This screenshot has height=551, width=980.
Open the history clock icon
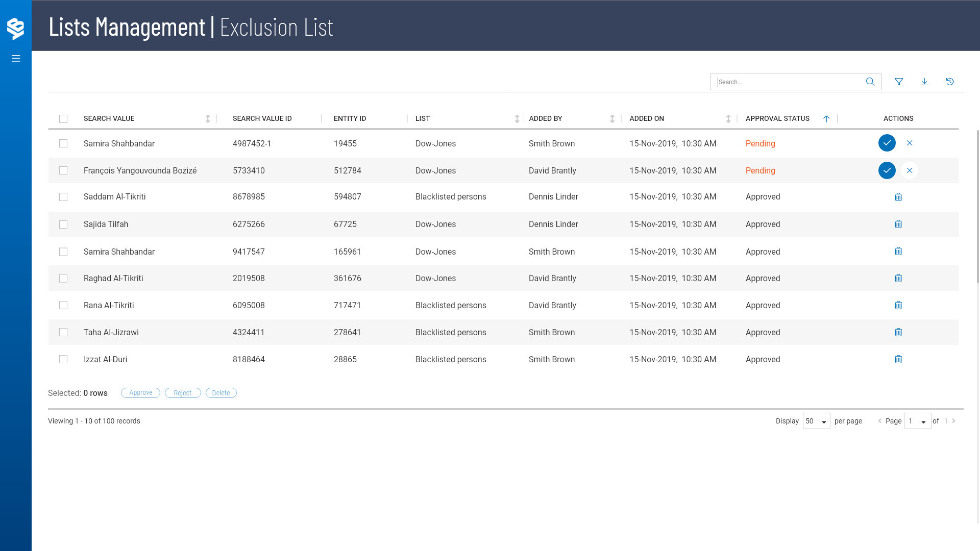[950, 82]
